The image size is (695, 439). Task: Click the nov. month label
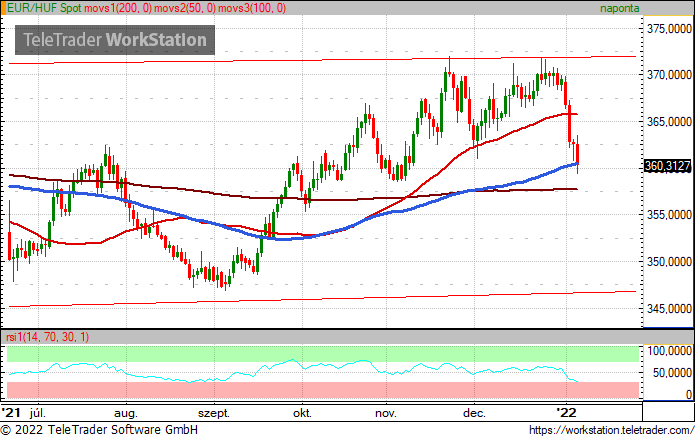386,414
